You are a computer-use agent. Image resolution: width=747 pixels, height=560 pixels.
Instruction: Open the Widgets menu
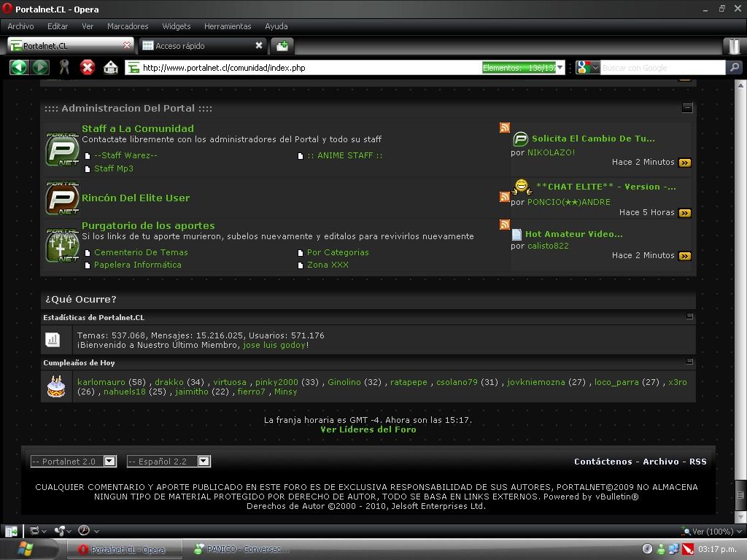pos(177,26)
